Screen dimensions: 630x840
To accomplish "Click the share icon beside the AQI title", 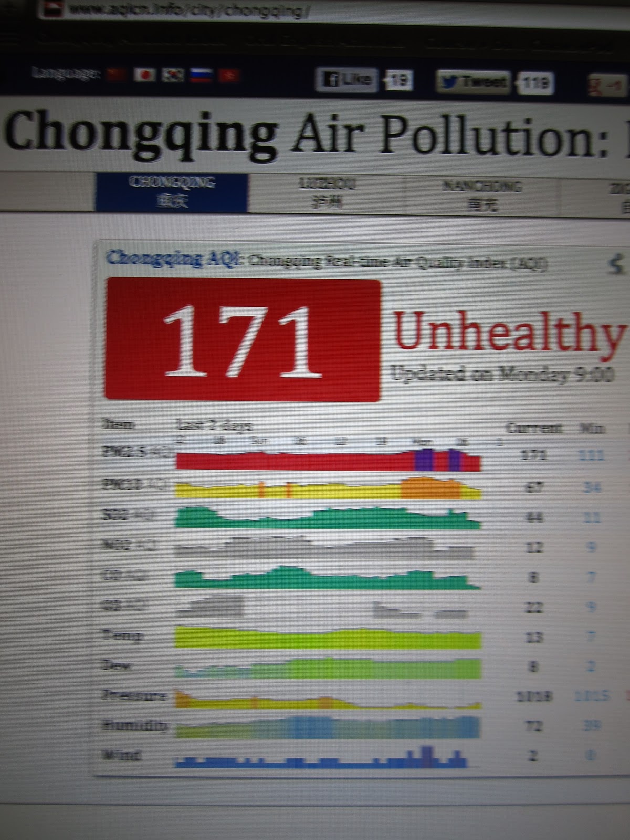I will 616,265.
